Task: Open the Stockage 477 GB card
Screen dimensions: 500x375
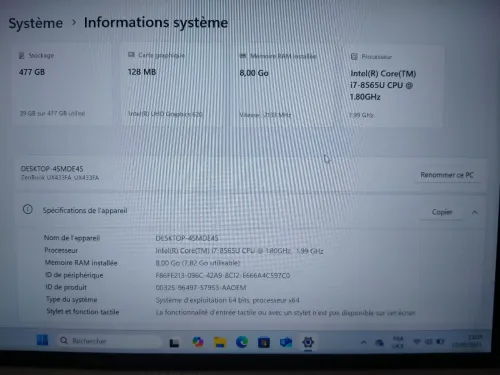Action: [62, 84]
